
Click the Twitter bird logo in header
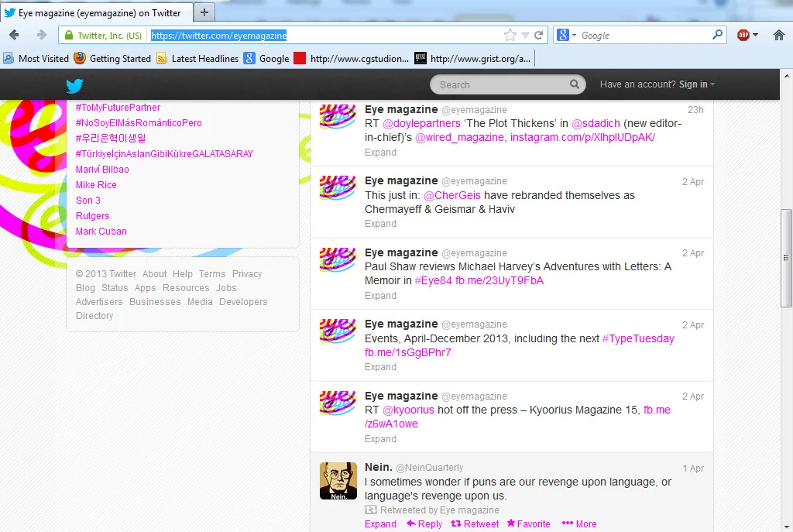tap(74, 85)
